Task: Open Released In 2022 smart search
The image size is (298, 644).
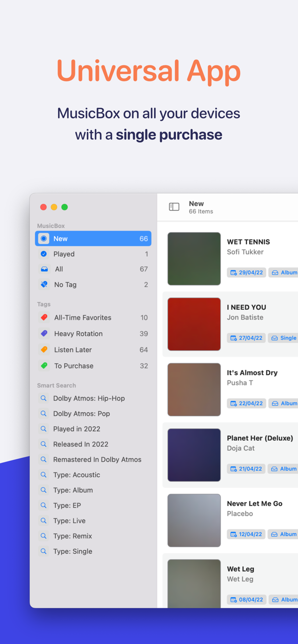Action: click(93, 445)
